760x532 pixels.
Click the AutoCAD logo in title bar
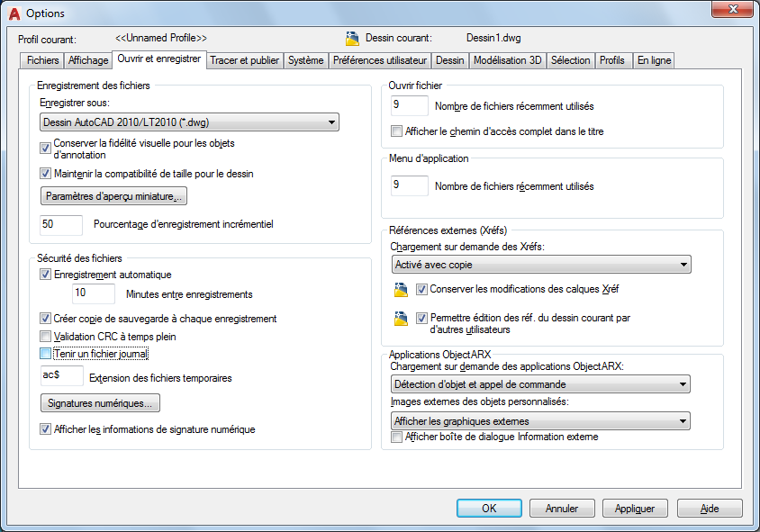coord(14,14)
